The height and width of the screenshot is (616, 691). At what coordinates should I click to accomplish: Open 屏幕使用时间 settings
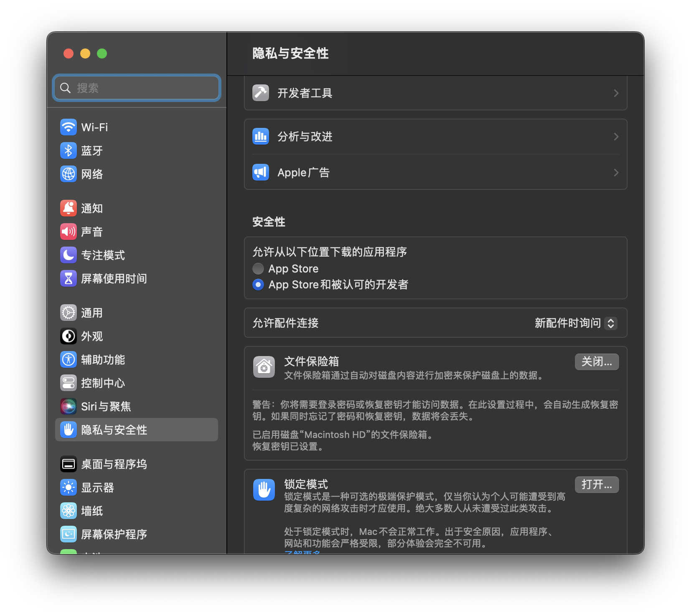pos(114,278)
